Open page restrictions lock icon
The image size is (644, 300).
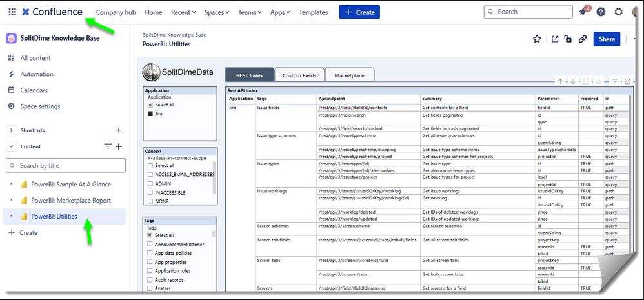pyautogui.click(x=568, y=39)
